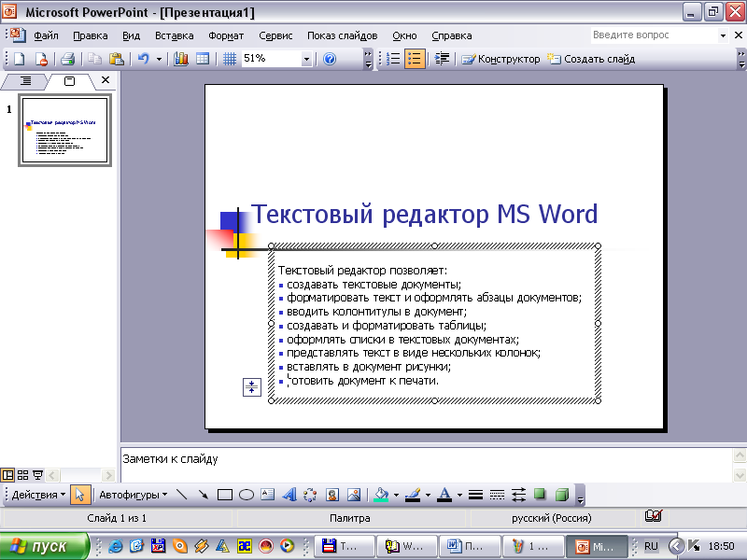
Task: Click the Permission document icon with red mark
Action: coord(41,59)
